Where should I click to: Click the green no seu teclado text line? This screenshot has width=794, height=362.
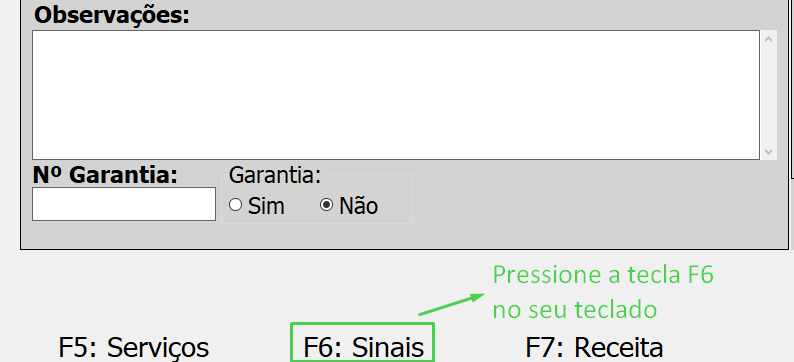(575, 309)
